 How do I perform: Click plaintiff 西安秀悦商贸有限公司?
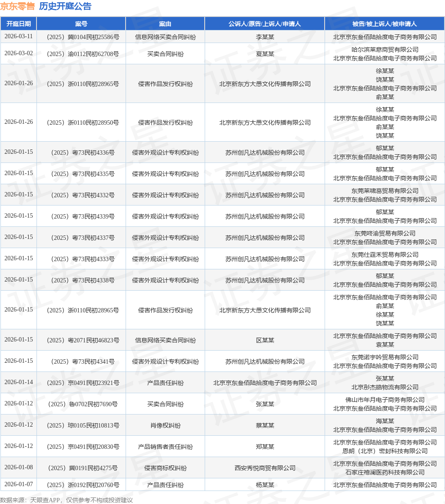(x=265, y=468)
